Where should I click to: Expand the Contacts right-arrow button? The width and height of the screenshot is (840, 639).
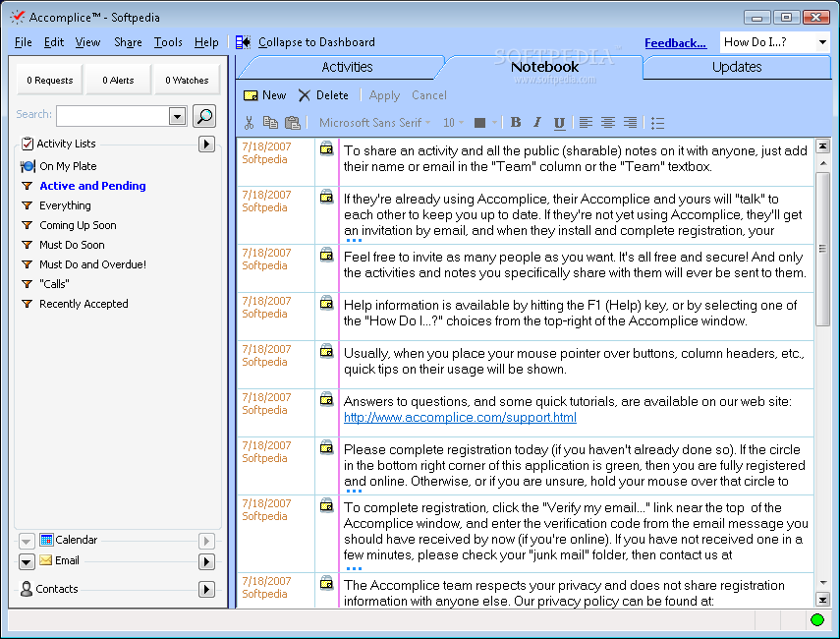(x=206, y=589)
